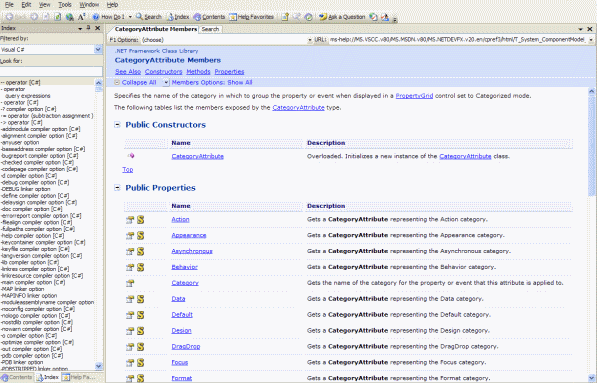Image resolution: width=597 pixels, height=383 pixels.
Task: Select the CategoryAttribute Members tab
Action: [156, 29]
